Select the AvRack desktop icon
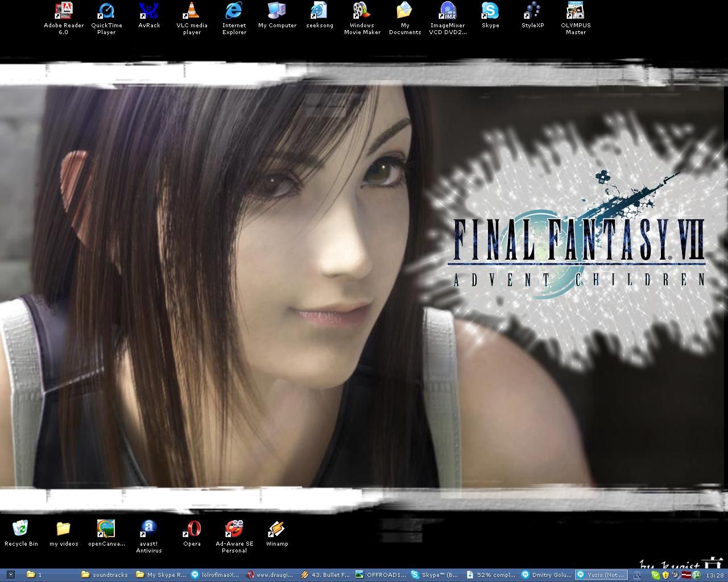The image size is (728, 582). click(x=149, y=15)
